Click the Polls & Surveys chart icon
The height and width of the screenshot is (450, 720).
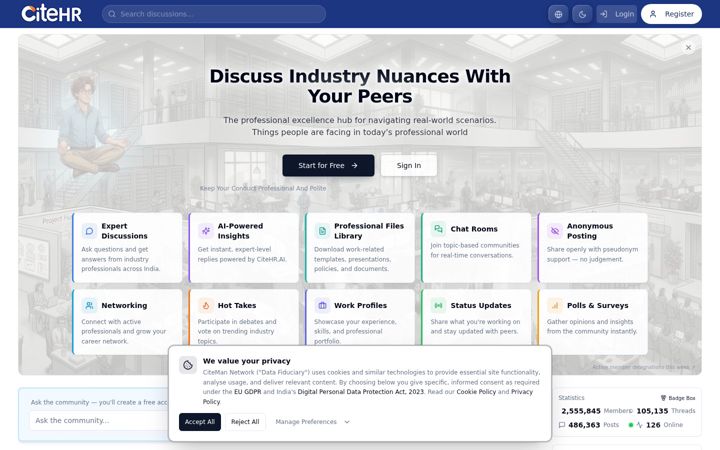click(x=555, y=305)
